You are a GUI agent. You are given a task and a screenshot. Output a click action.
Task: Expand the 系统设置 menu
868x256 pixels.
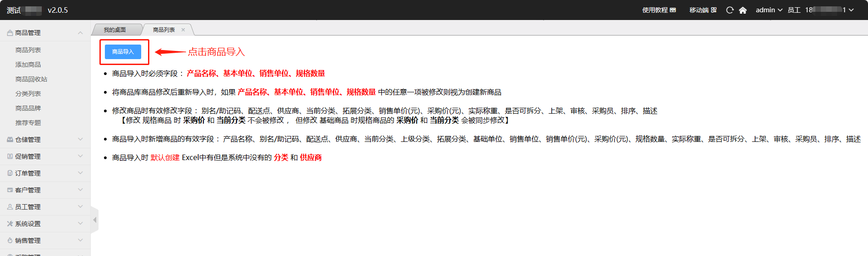coord(45,224)
